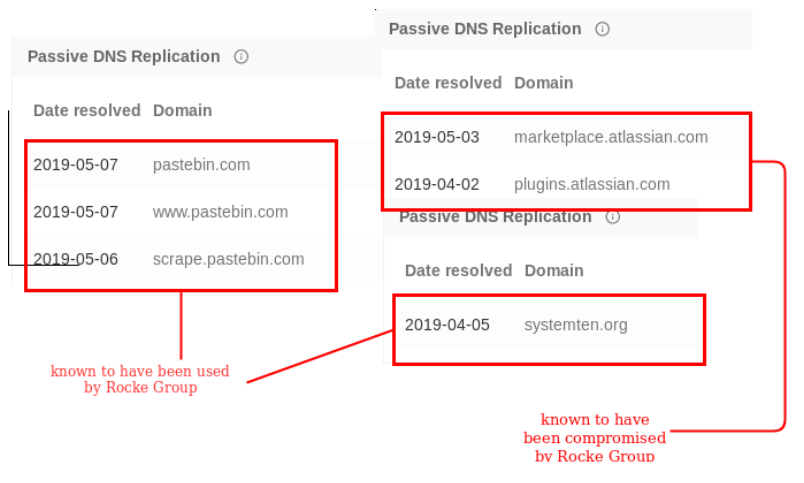Screen dimensions: 804x483
Task: Click the 2019-04-05 date beside systemten.org
Action: tap(447, 324)
